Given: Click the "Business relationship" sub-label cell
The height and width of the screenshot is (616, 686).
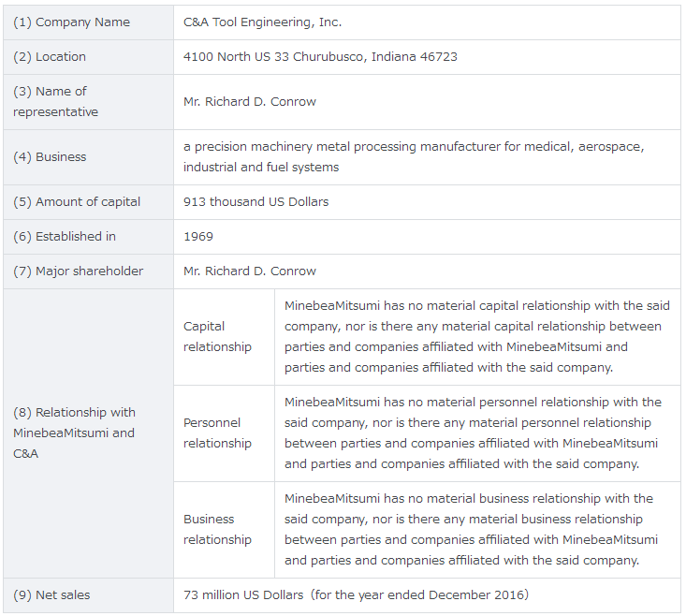Looking at the screenshot, I should [217, 530].
